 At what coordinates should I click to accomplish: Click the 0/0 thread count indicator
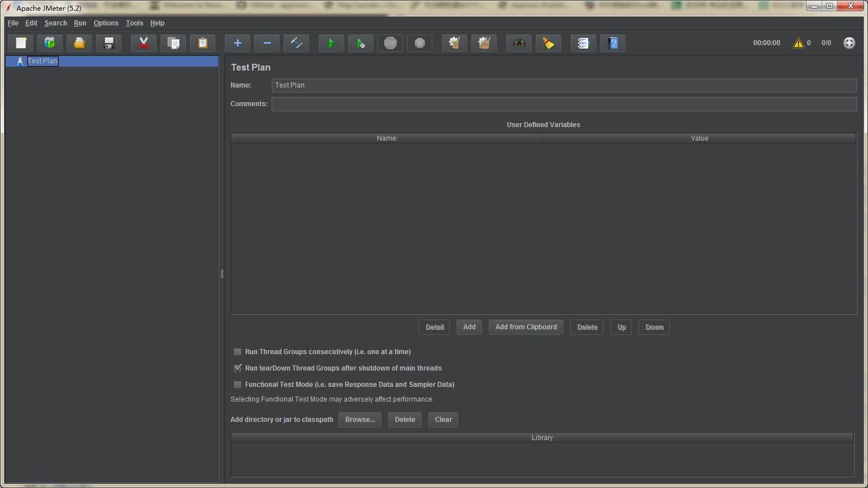(x=826, y=43)
